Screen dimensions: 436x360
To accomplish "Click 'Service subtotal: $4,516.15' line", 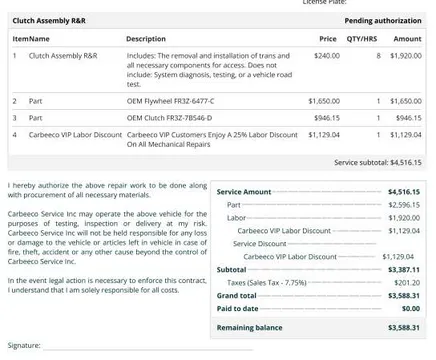I will [378, 163].
